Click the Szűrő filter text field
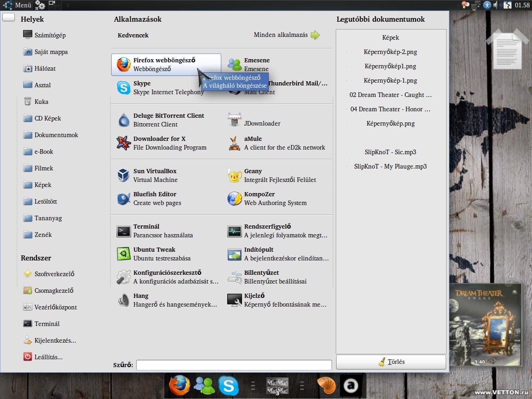Viewport: 532px width, 399px height. 234,365
